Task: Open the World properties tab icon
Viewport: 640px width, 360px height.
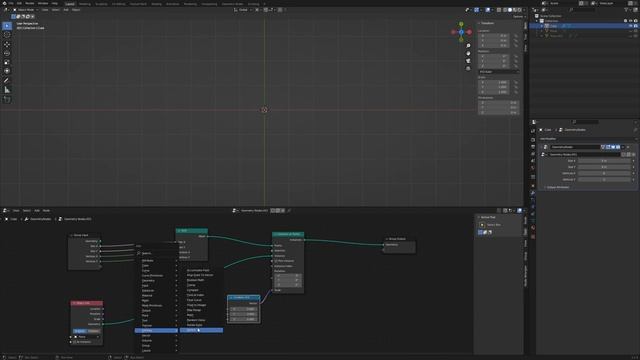Action: pyautogui.click(x=533, y=168)
